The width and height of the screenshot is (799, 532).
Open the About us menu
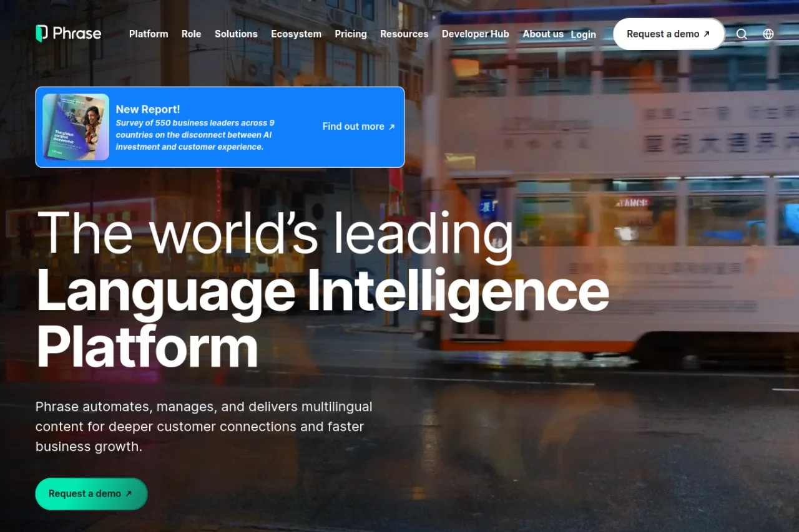543,34
